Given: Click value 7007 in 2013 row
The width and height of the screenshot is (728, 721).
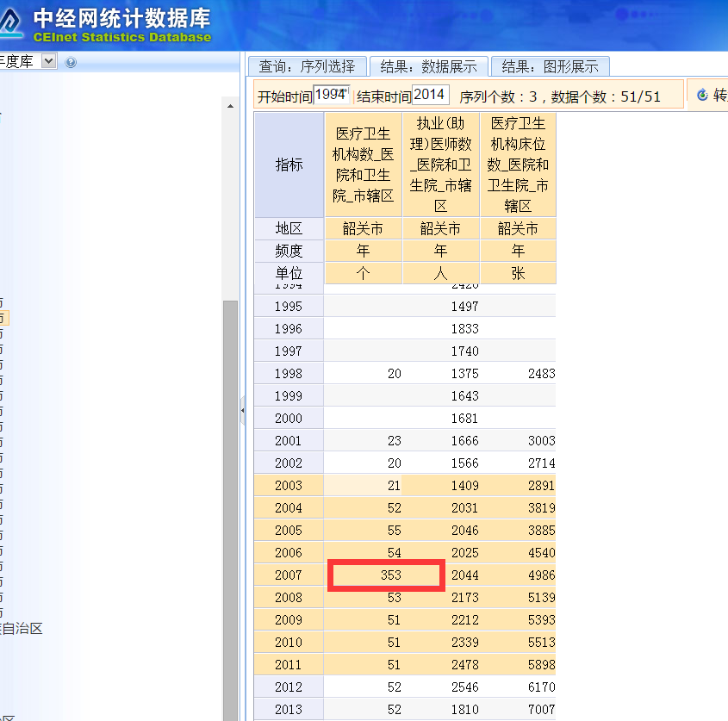Looking at the screenshot, I should coord(542,710).
